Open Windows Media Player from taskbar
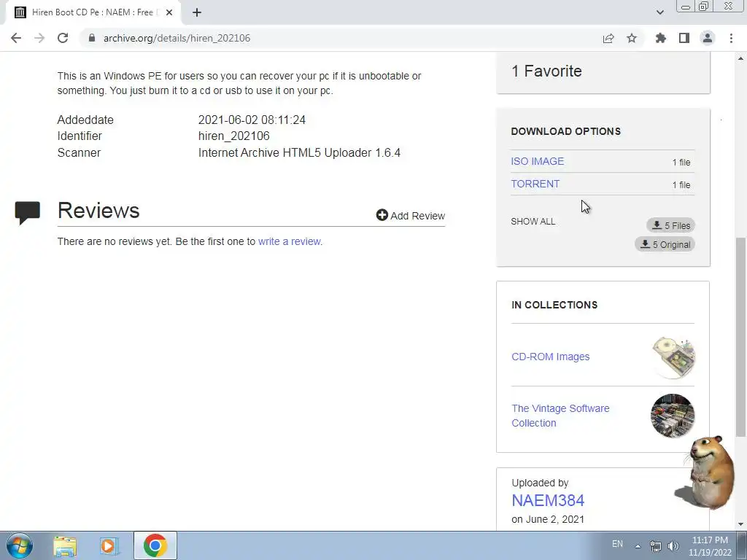The width and height of the screenshot is (747, 560). pyautogui.click(x=109, y=546)
